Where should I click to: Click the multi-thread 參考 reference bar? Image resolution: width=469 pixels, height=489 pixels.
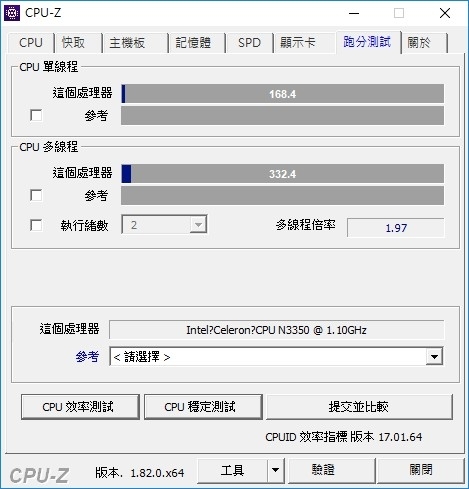[282, 196]
